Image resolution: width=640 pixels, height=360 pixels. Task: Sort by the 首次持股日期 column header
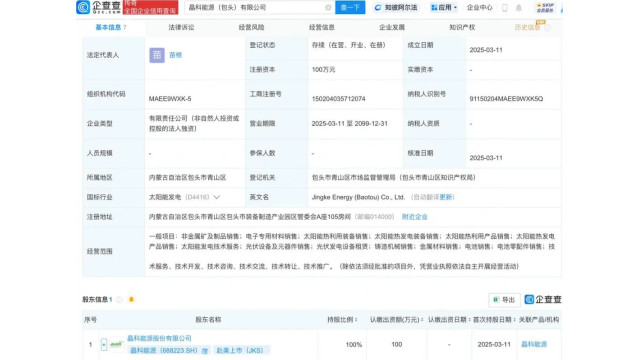pyautogui.click(x=494, y=320)
